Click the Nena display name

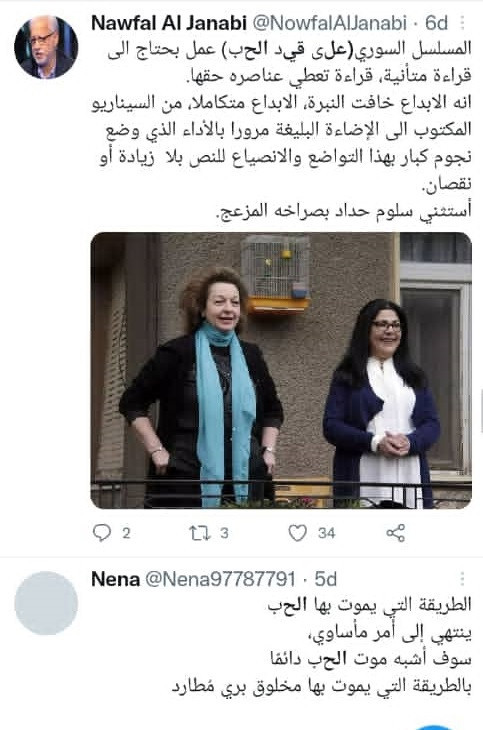coord(116,579)
